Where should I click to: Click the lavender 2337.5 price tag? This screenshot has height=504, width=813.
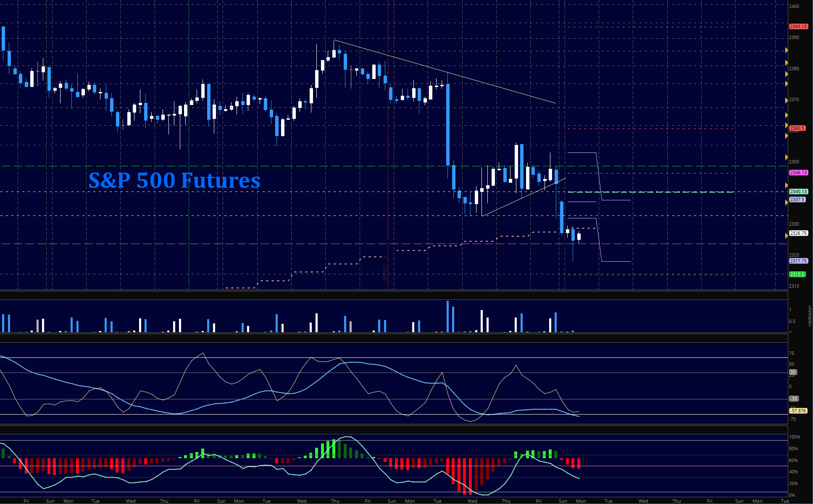(797, 199)
